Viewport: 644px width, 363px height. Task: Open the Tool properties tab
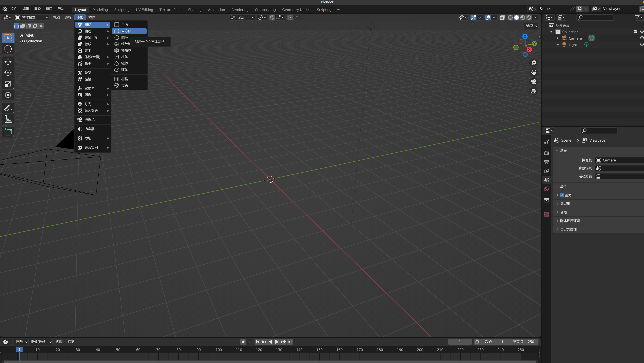point(546,142)
